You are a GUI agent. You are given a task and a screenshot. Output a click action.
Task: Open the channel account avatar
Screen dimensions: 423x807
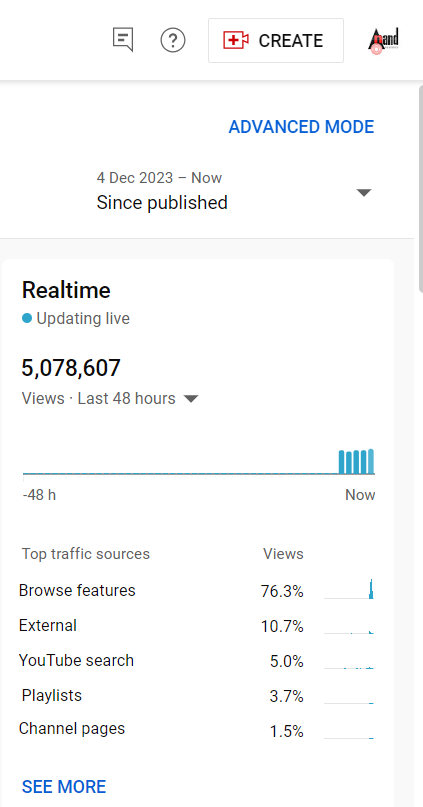[x=384, y=41]
